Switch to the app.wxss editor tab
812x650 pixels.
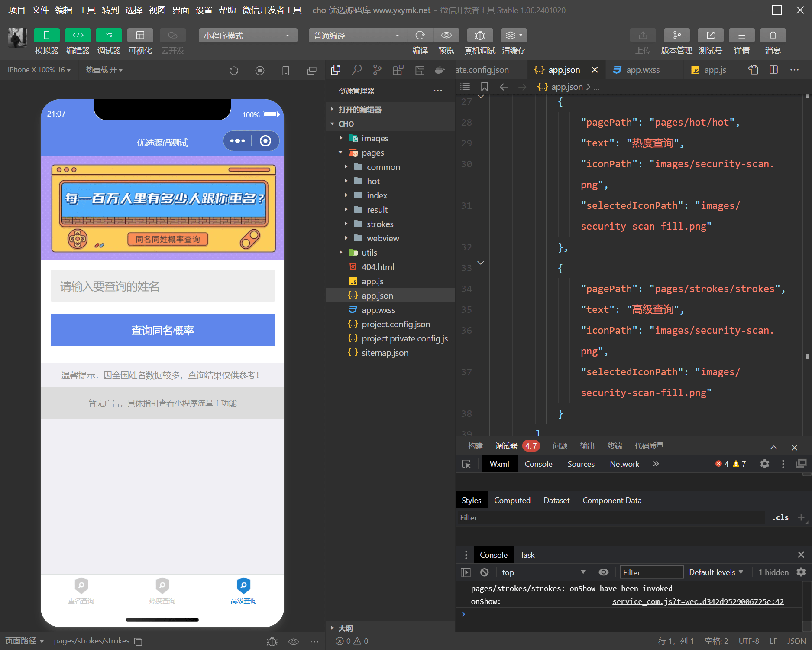click(x=642, y=70)
